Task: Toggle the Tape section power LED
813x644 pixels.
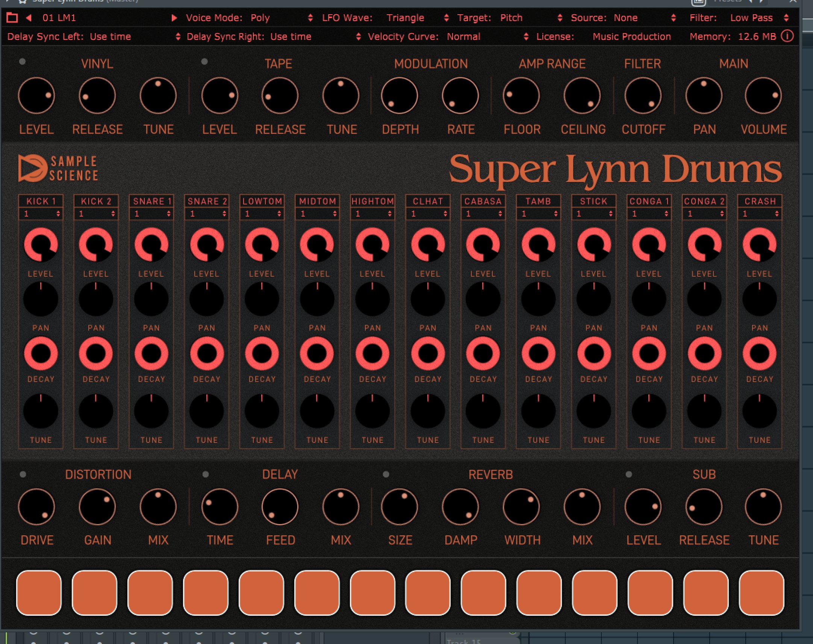Action: click(204, 61)
